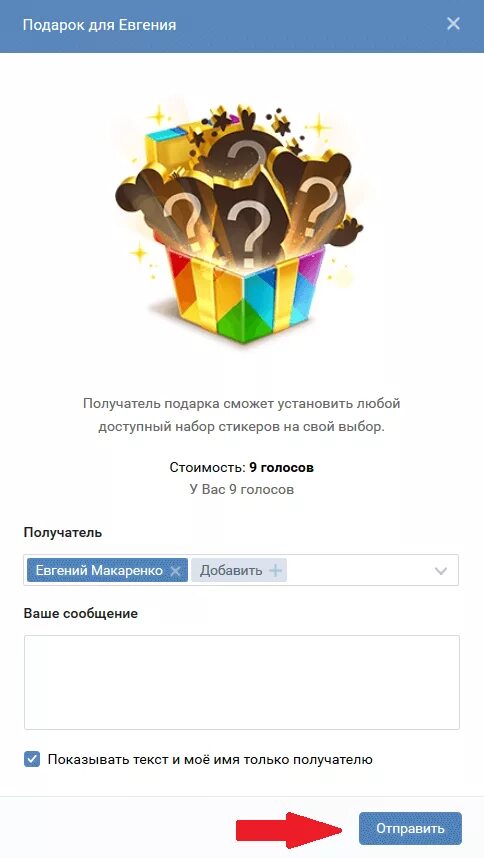Click the Получатель field label

[63, 532]
